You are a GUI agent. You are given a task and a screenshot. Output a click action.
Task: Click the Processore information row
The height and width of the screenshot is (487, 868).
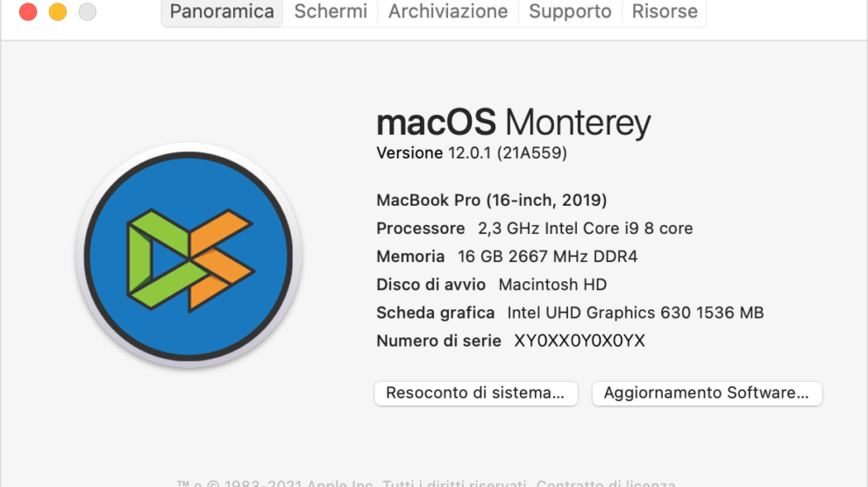(534, 229)
